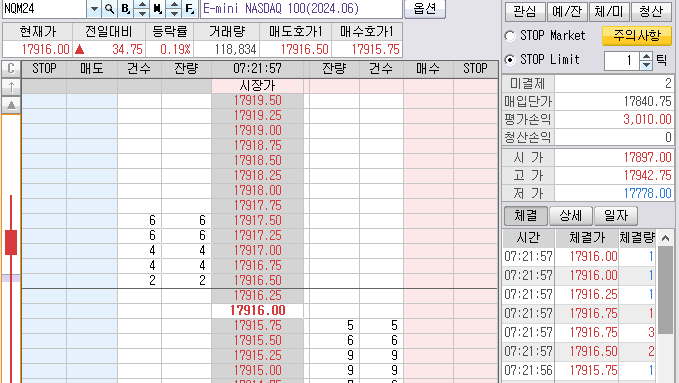Screen dimensions: 679x383
Task: Click the 청산 button
Action: point(651,11)
